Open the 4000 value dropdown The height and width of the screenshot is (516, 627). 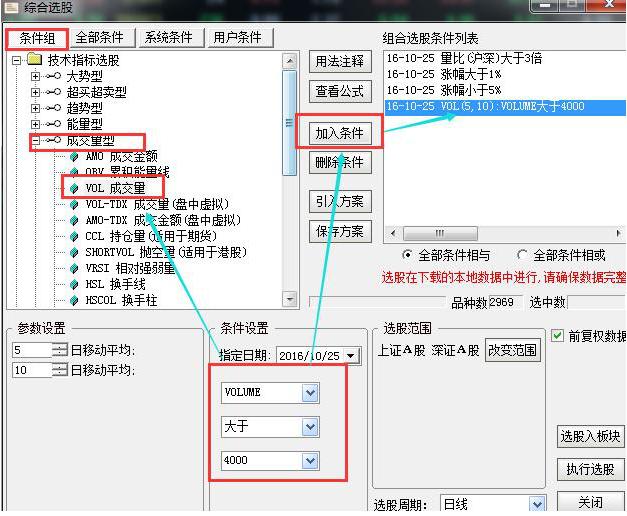pos(310,460)
